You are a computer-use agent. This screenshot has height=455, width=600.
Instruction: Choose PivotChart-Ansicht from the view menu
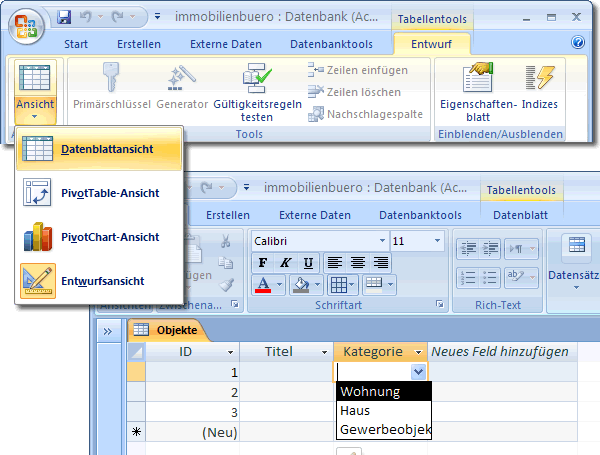(x=99, y=237)
